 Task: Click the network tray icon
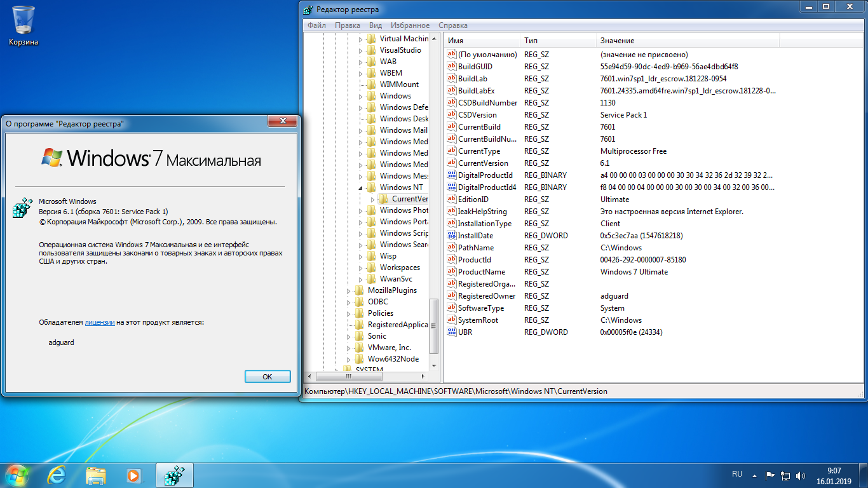pos(785,475)
